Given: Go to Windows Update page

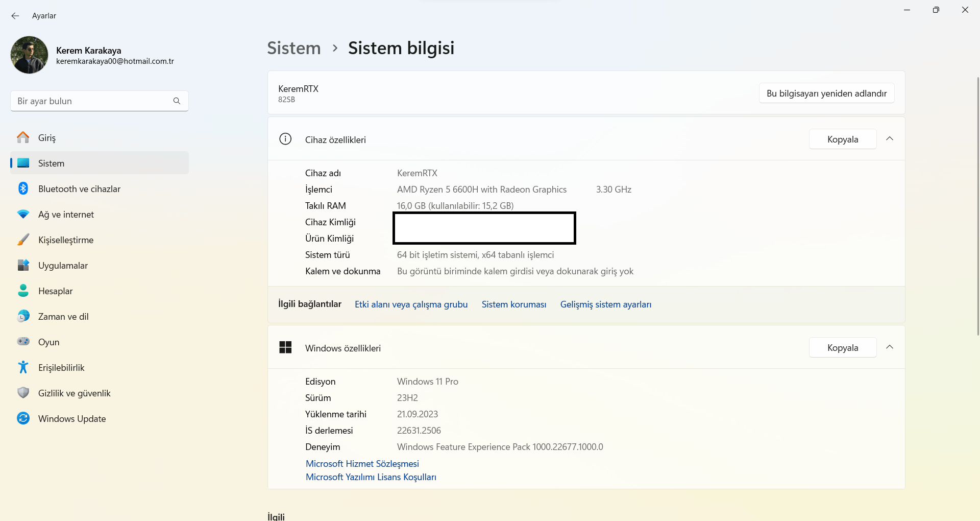Looking at the screenshot, I should click(100, 418).
